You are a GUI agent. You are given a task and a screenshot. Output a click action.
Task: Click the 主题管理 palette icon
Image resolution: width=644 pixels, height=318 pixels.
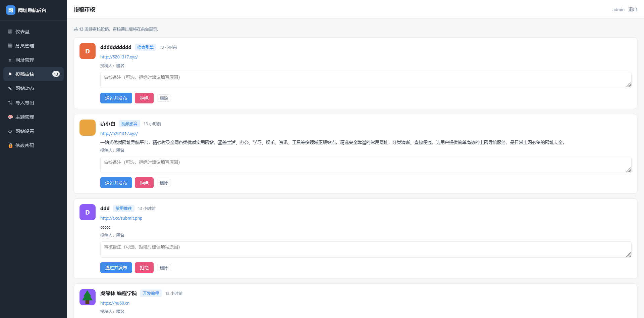click(10, 117)
